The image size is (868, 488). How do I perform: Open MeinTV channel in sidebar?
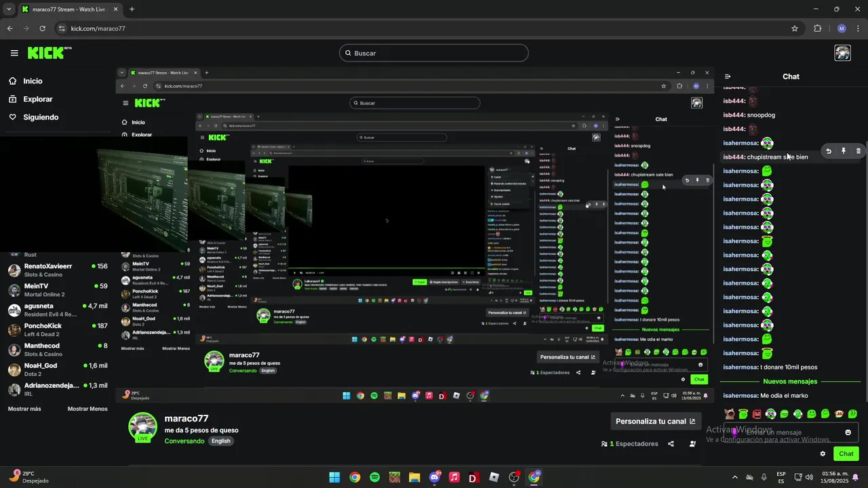pyautogui.click(x=58, y=290)
